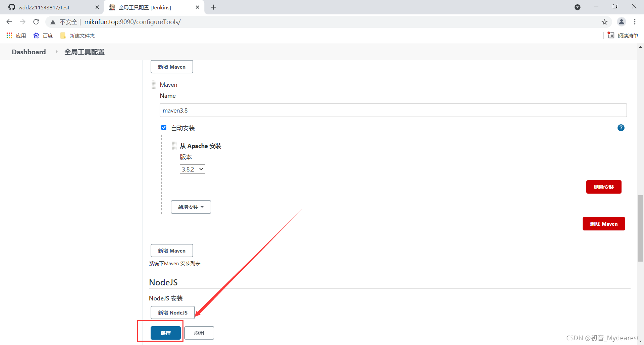This screenshot has height=345, width=644.
Task: Click the 版本 label
Action: (x=186, y=157)
